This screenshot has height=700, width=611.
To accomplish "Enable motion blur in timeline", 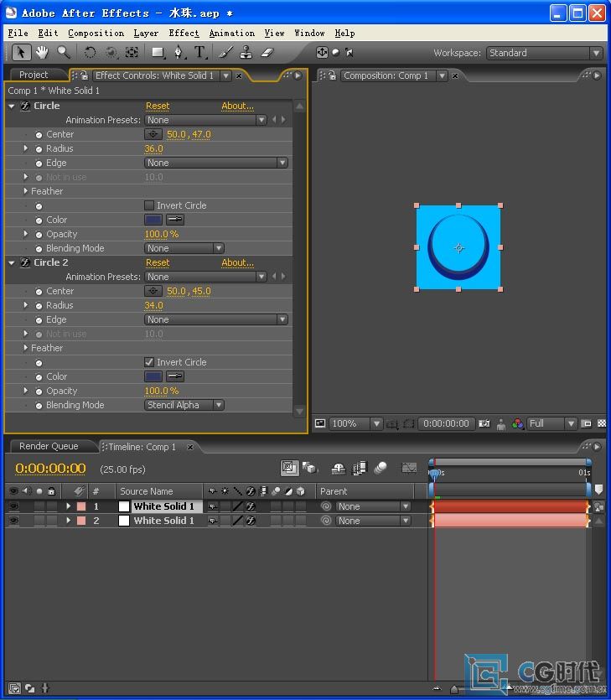I will (x=381, y=468).
